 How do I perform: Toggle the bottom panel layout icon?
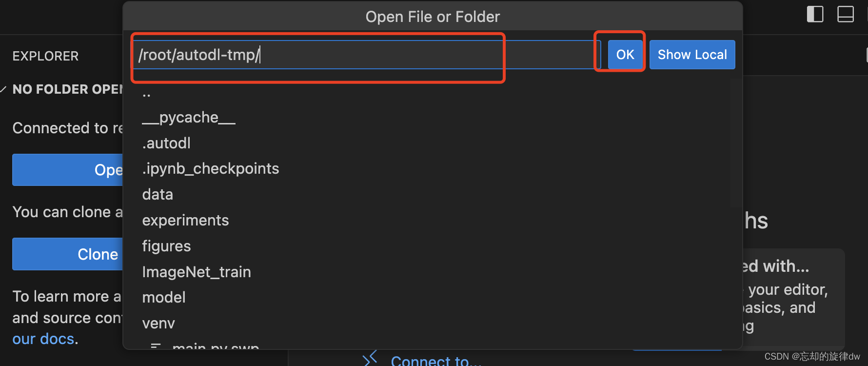coord(846,14)
